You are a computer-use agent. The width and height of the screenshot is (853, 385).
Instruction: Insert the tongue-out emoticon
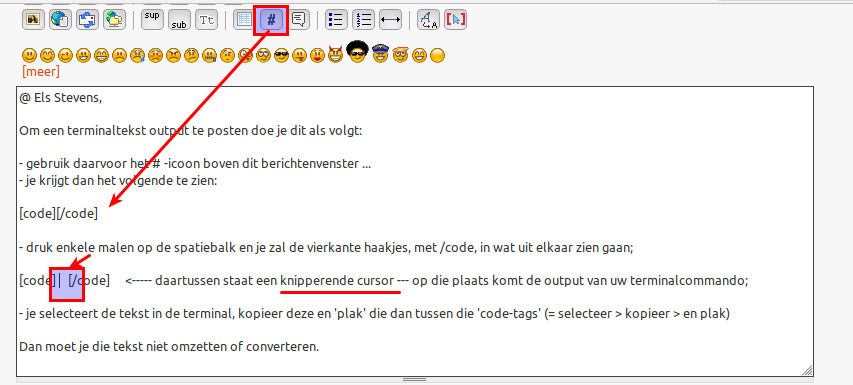click(x=299, y=55)
